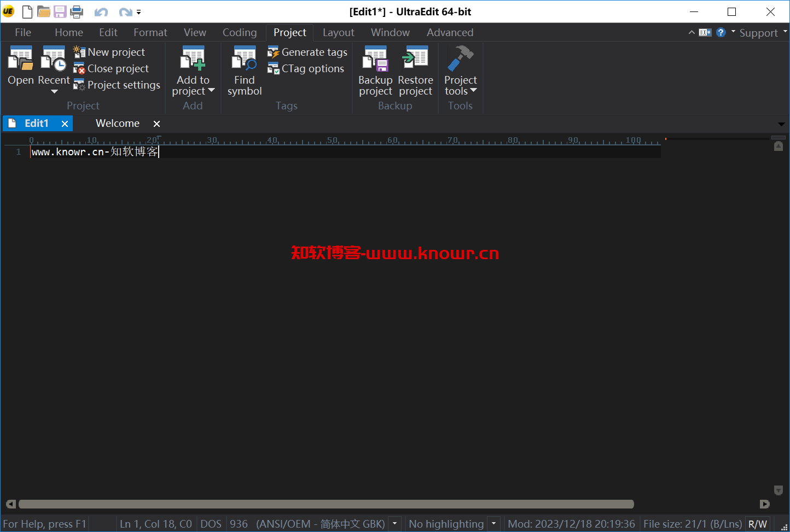
Task: Switch to the Format ribbon tab
Action: pos(150,32)
